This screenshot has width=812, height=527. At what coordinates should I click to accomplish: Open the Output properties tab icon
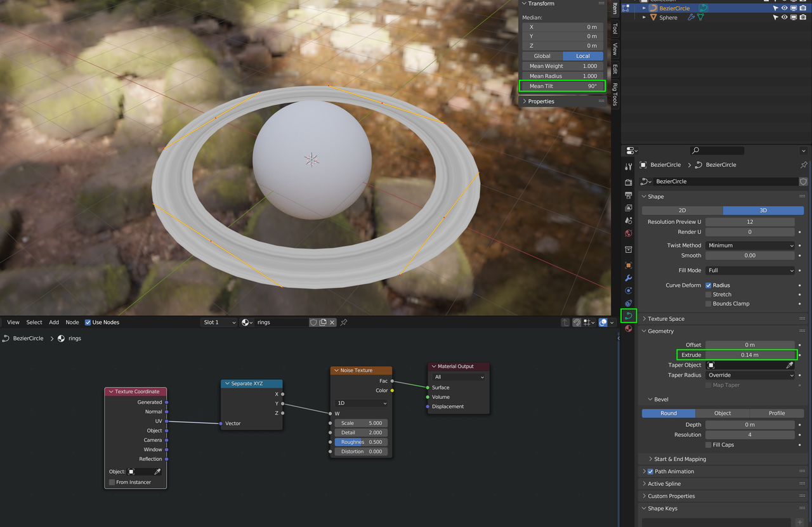coord(629,195)
